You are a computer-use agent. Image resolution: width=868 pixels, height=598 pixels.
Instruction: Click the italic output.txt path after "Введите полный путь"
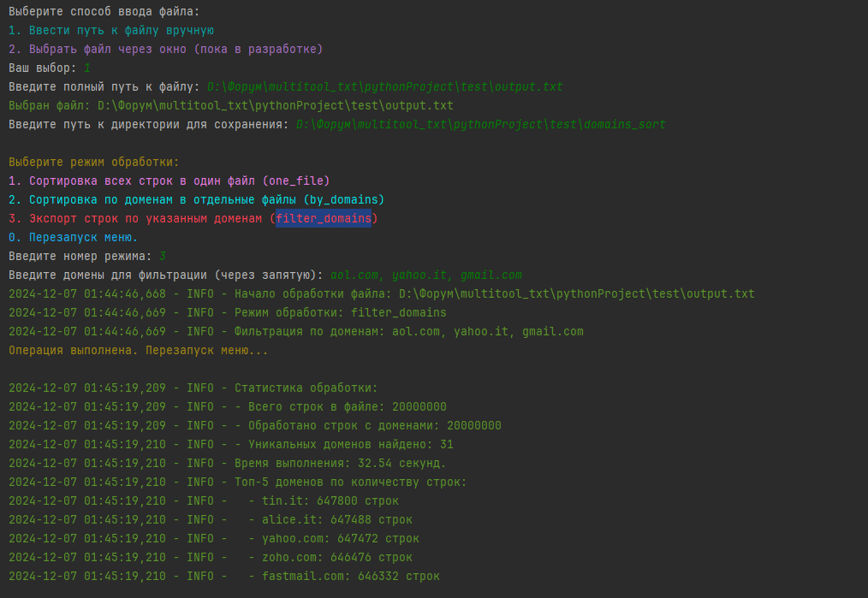coord(384,86)
